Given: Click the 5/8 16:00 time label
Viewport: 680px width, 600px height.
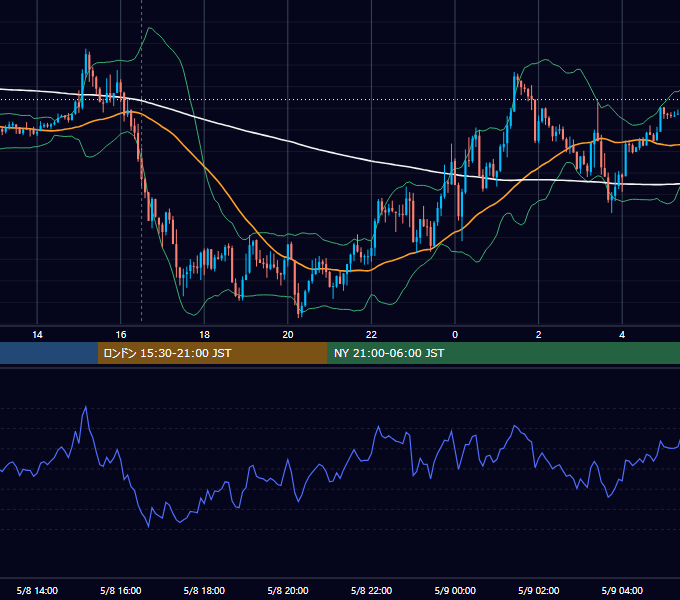Looking at the screenshot, I should click(121, 590).
